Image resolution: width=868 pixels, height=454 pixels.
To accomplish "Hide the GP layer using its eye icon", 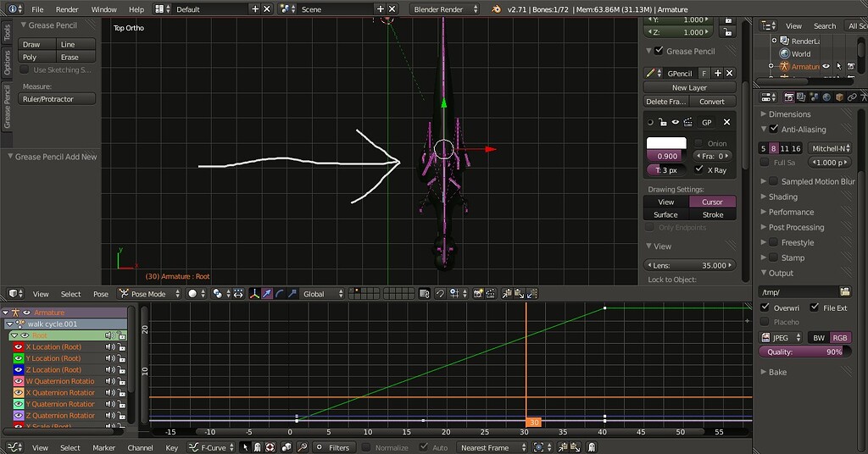I will coord(676,122).
